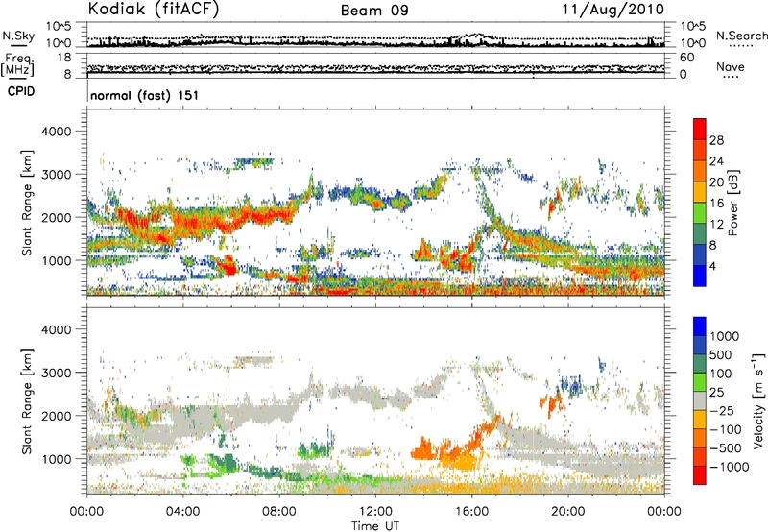
Task: Click the "-25" Velocity colorbar tick
Action: coord(722,411)
